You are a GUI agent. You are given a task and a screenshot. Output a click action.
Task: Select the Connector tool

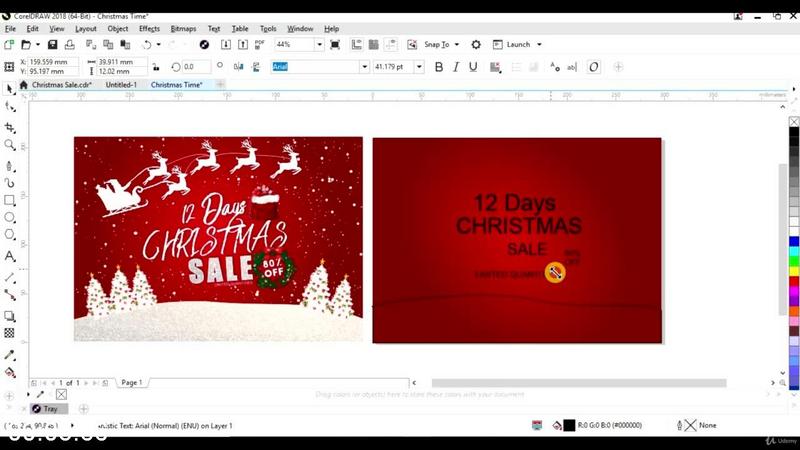pos(10,294)
